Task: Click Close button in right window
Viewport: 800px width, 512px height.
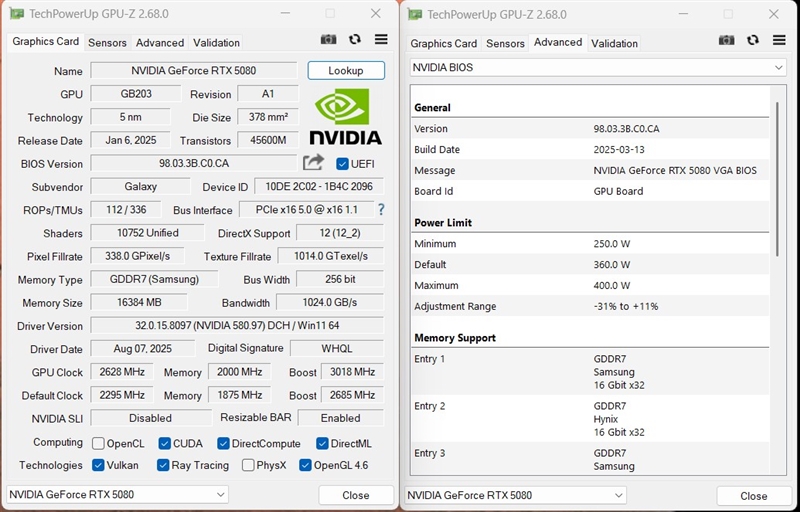Action: (754, 496)
